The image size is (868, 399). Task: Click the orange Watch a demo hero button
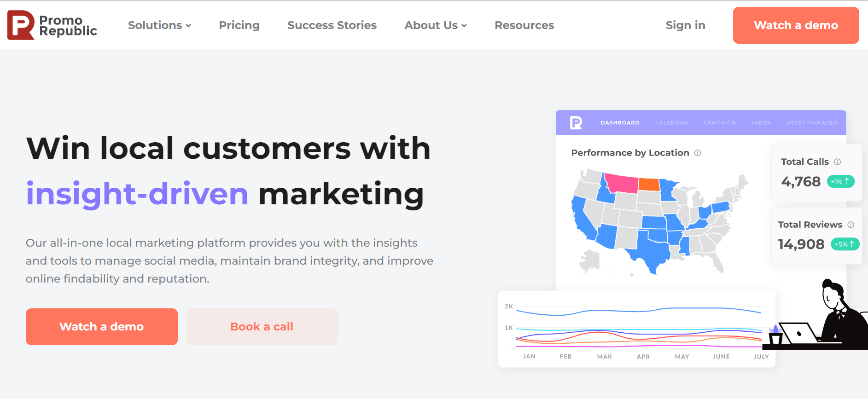tap(101, 326)
